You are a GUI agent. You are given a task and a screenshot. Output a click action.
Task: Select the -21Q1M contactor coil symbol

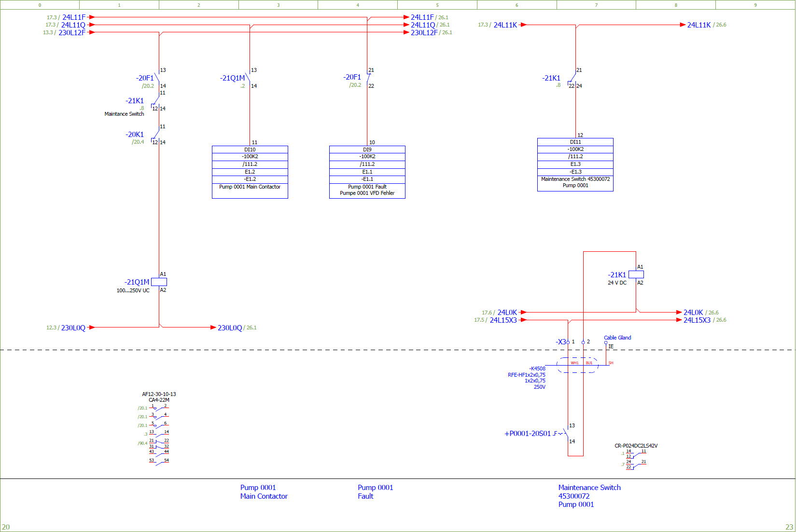[159, 282]
